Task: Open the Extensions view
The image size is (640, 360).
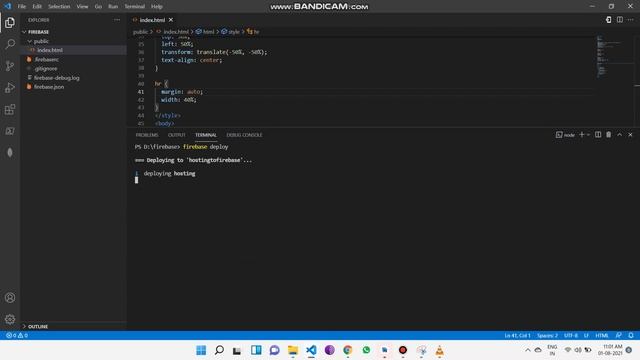Action: 10,109
